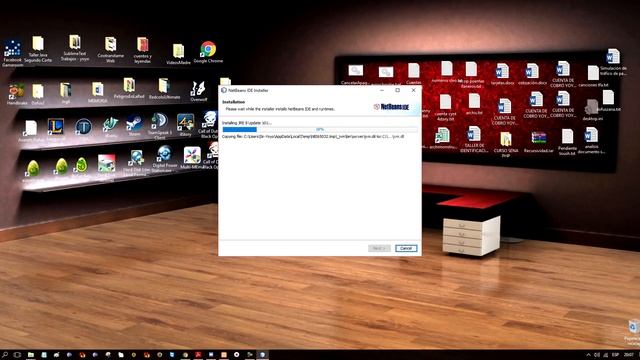
Task: Open the RAR archive on the desktop
Action: (539, 142)
